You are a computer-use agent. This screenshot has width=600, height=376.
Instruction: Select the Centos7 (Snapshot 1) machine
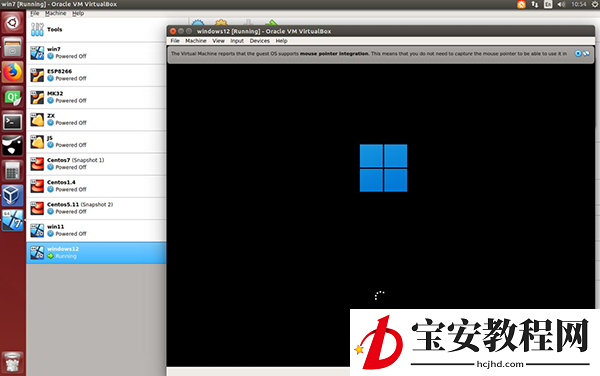click(x=96, y=164)
